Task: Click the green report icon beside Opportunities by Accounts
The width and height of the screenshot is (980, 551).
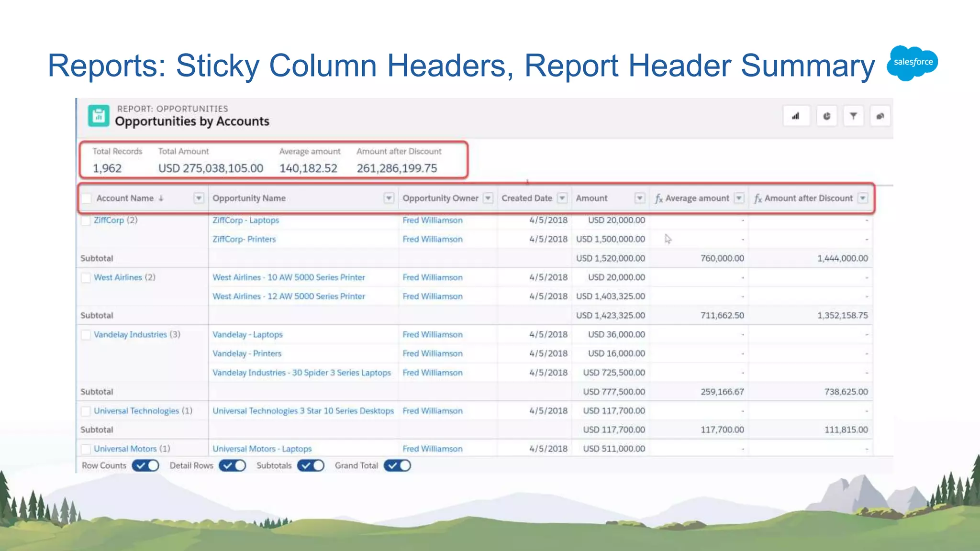Action: tap(99, 116)
